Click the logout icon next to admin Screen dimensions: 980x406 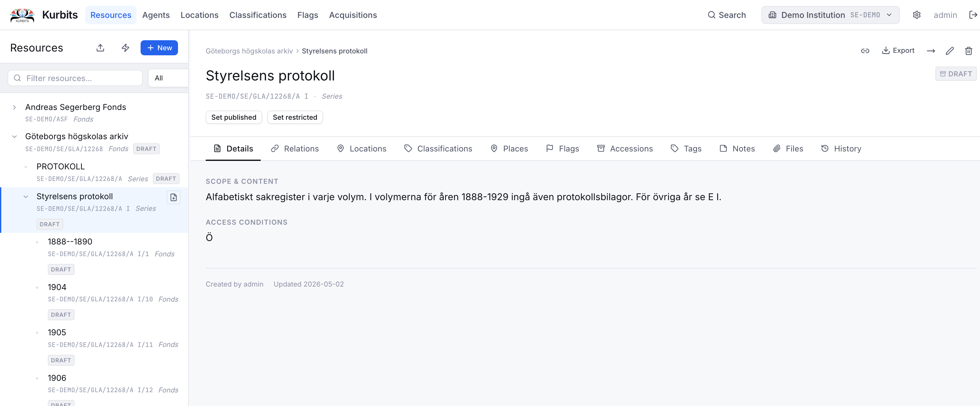click(x=973, y=15)
